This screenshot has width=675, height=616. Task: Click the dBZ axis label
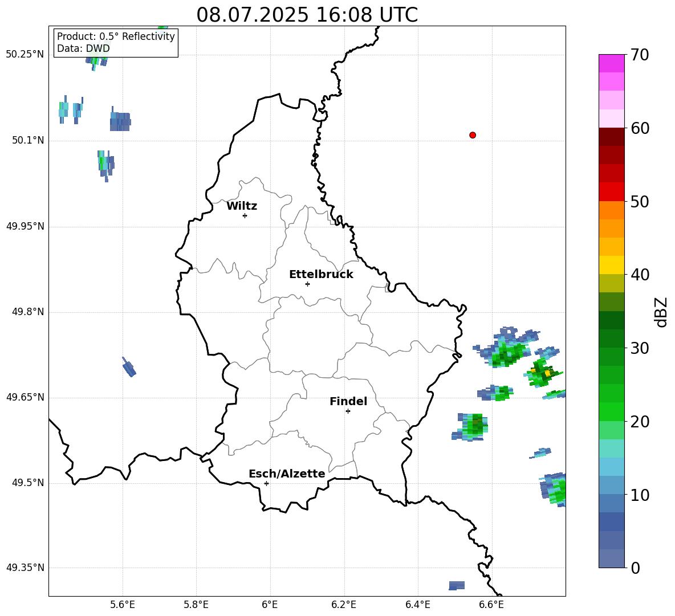click(x=661, y=312)
